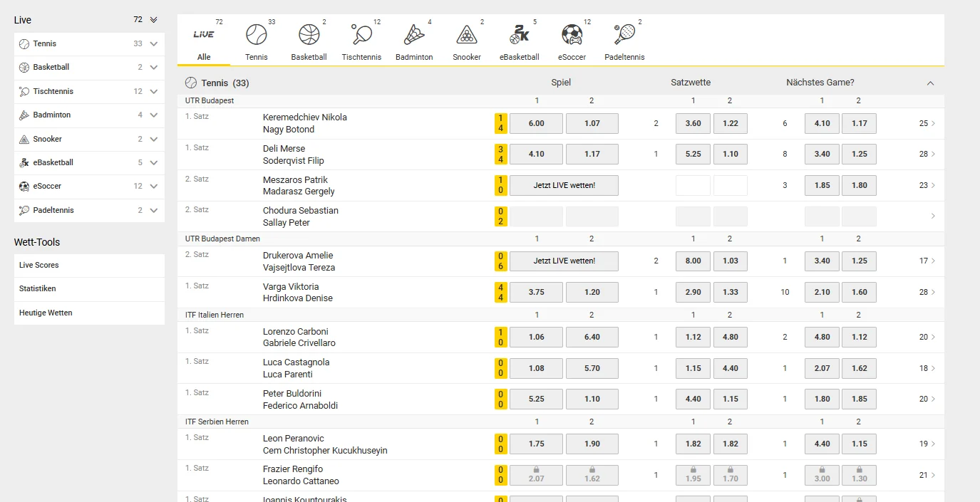Open more markets arrow for Lorenzo Carboni match

tap(934, 337)
